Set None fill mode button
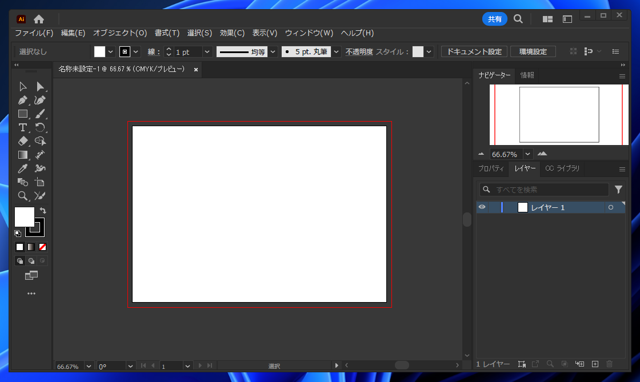Image resolution: width=640 pixels, height=382 pixels. (x=42, y=247)
